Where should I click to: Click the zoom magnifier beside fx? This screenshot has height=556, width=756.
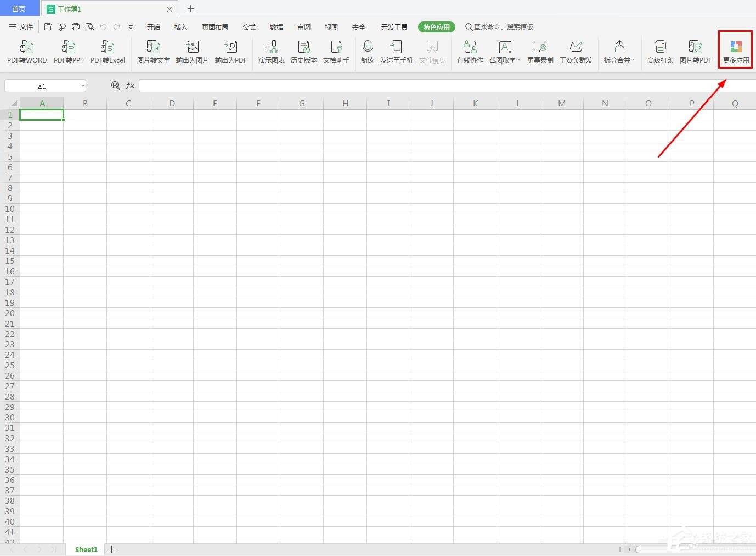(115, 86)
